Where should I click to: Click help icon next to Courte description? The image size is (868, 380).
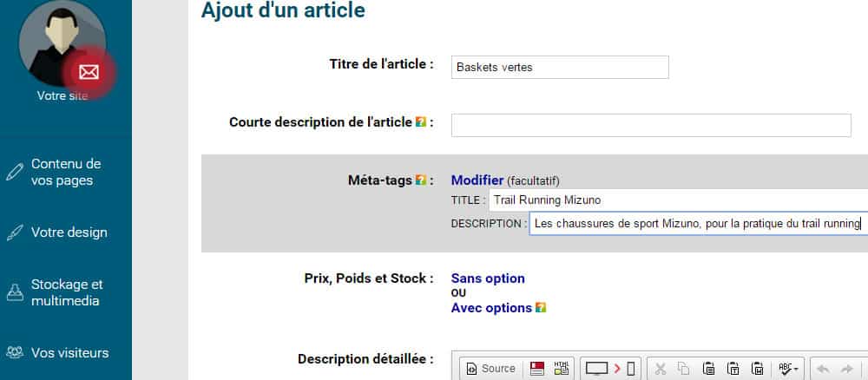(x=421, y=122)
